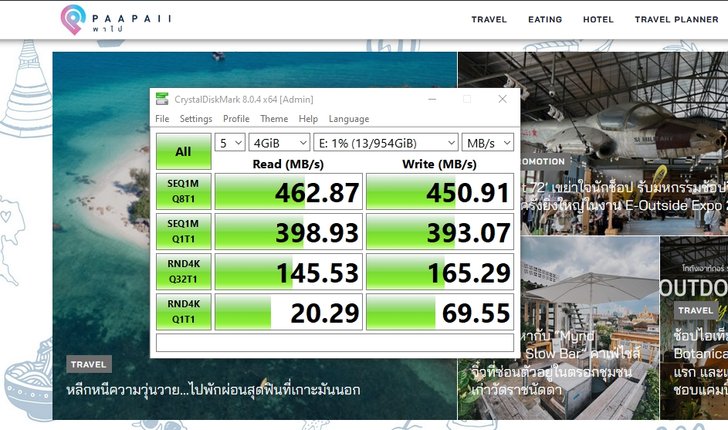Start the SEQ1M Q1T1 test
Screen dimensions: 728x430
183,231
